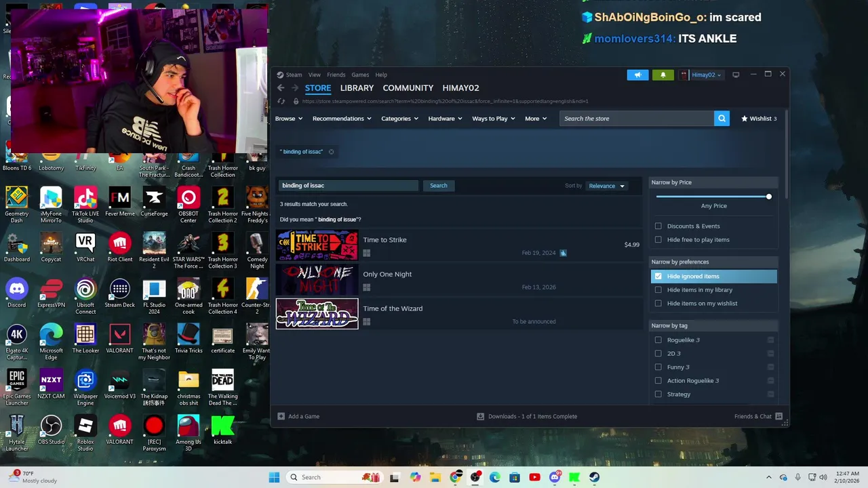This screenshot has width=868, height=488.
Task: Uncheck Hide ignored items
Action: pos(658,277)
